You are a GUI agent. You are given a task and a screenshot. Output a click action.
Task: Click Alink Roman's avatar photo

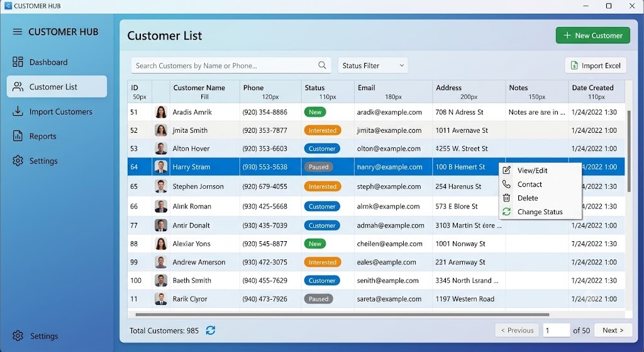(x=160, y=207)
